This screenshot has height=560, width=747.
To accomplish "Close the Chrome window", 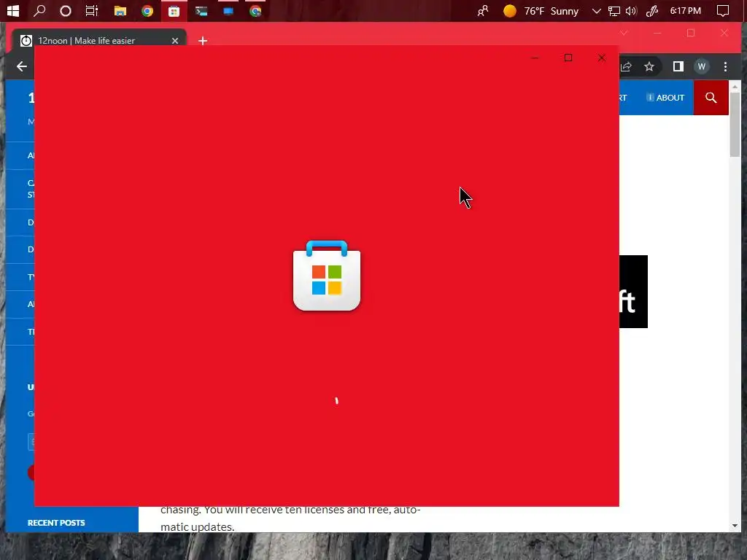I will [724, 33].
